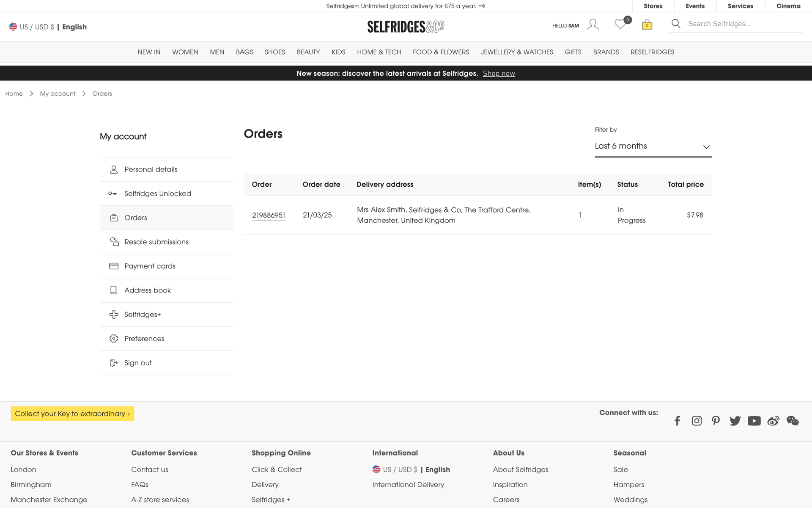This screenshot has width=812, height=508.
Task: Click the Delivery address column header
Action: pos(385,185)
